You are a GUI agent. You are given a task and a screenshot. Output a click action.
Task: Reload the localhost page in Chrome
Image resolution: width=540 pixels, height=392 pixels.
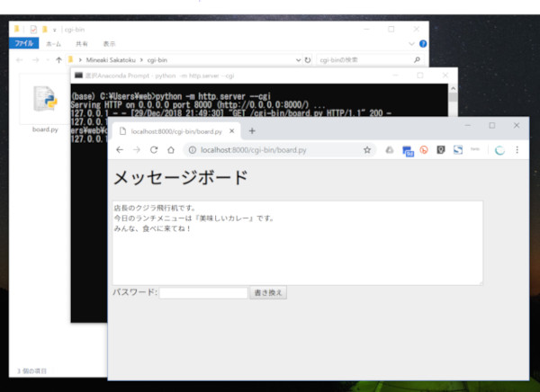[154, 150]
